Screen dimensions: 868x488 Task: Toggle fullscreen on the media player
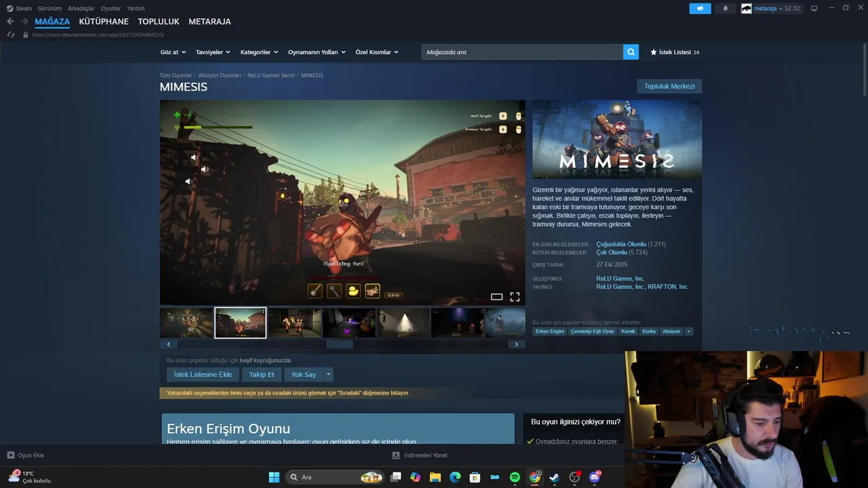pyautogui.click(x=515, y=297)
